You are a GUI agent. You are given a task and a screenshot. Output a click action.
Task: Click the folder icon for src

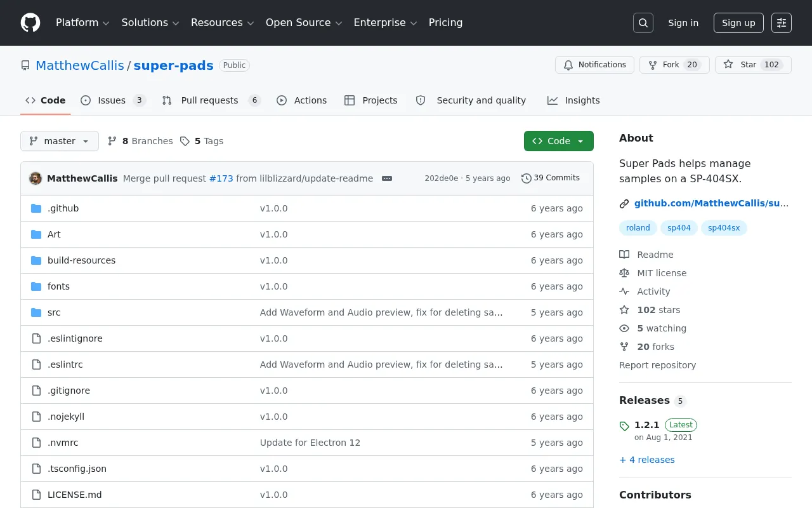(36, 312)
